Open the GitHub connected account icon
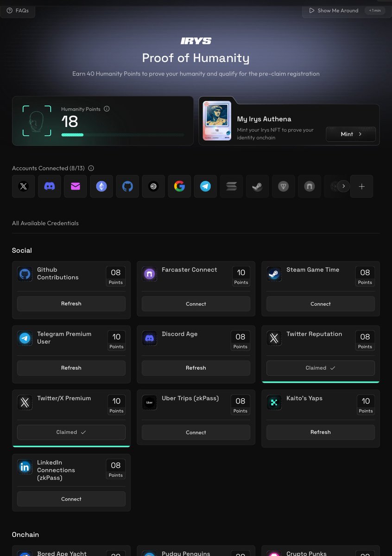This screenshot has width=392, height=556. pyautogui.click(x=127, y=186)
